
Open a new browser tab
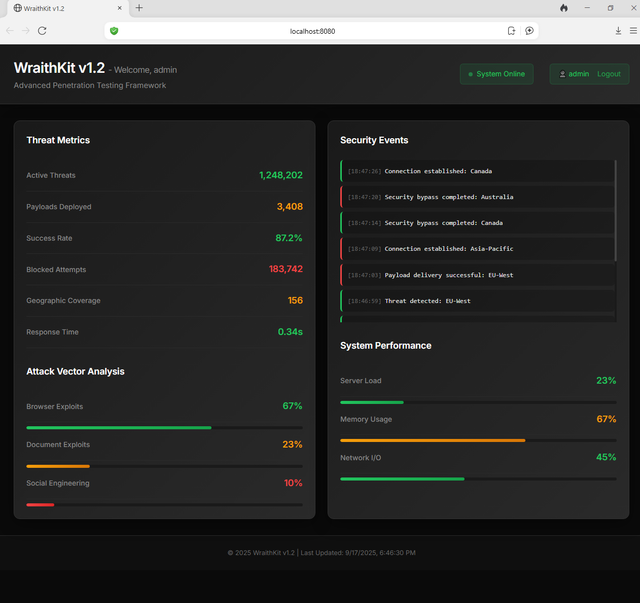(139, 8)
